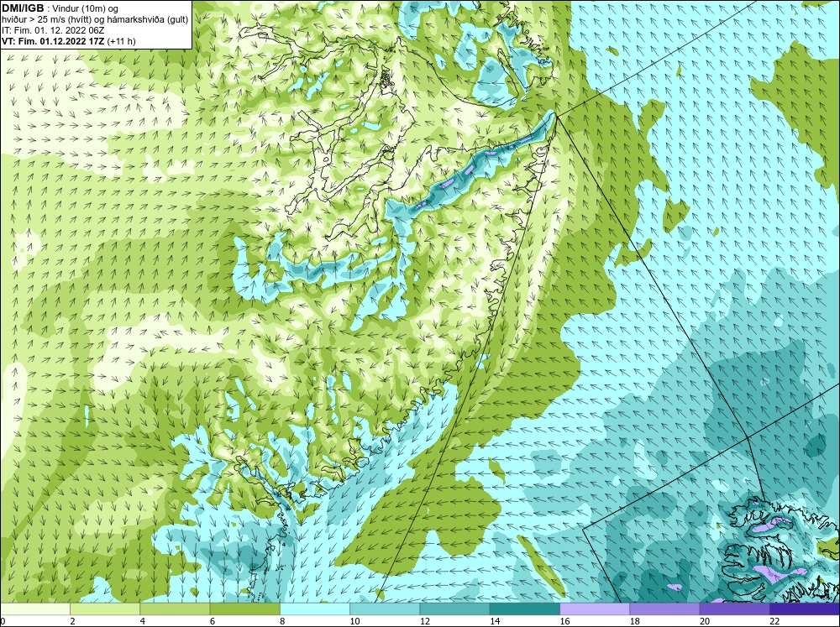840x627 pixels.
Task: Click the legend scale label "12"
Action: click(425, 621)
